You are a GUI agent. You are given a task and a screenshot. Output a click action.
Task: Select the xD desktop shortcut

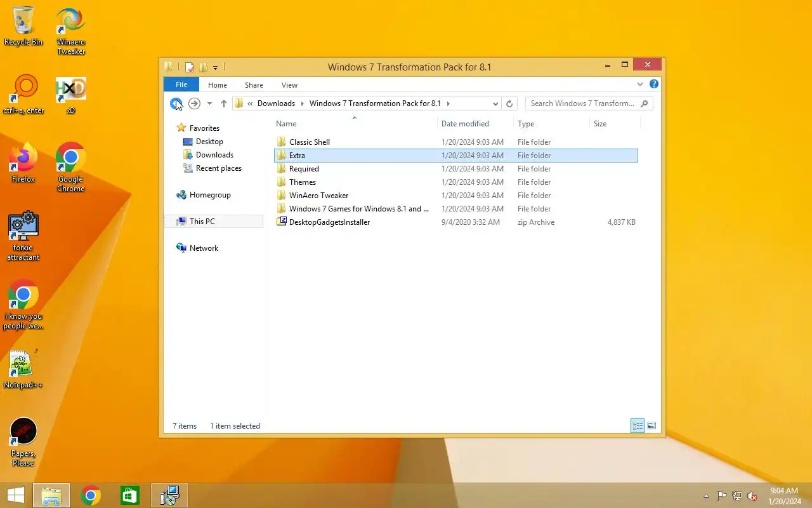click(x=70, y=96)
